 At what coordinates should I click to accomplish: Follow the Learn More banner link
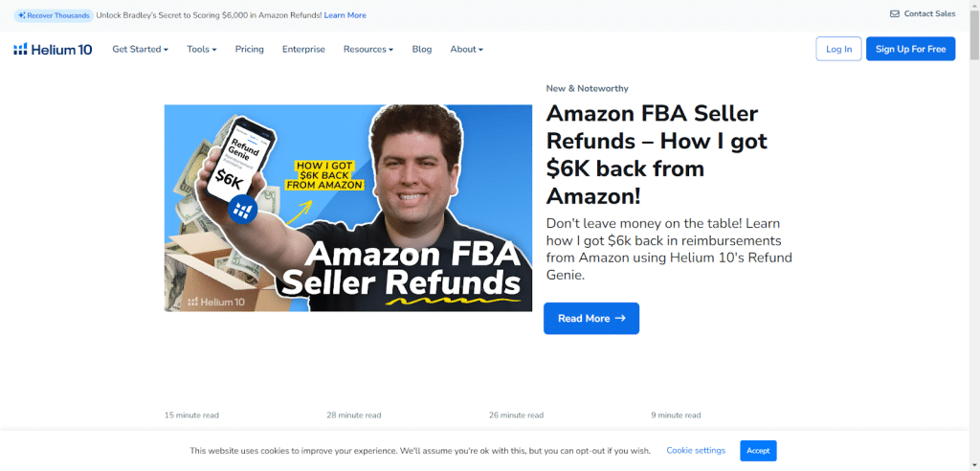coord(345,15)
